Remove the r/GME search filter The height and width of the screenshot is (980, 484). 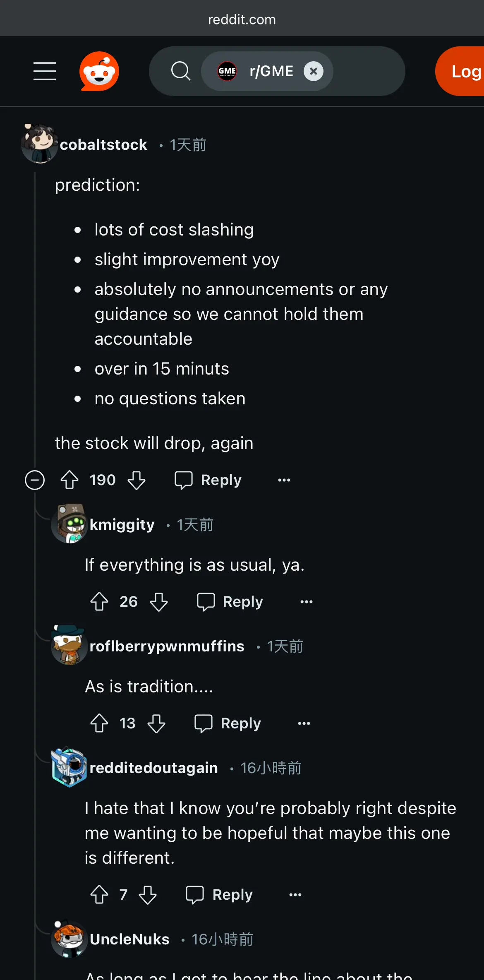(314, 71)
